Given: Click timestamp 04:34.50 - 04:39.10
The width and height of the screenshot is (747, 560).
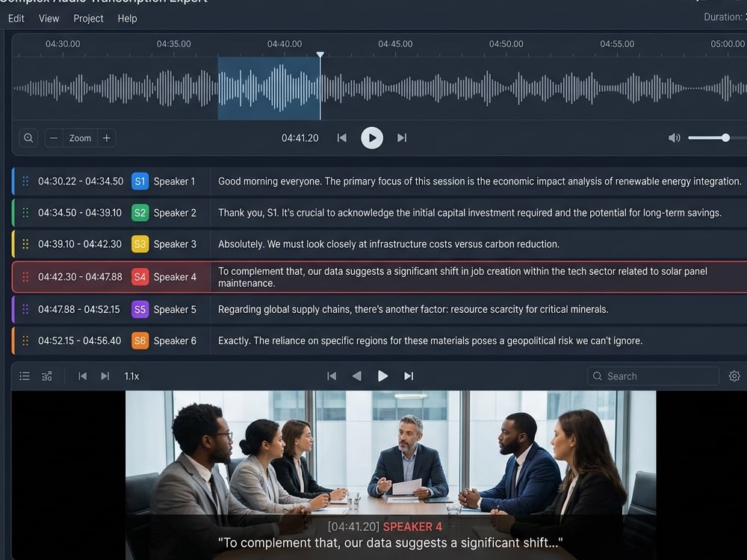Looking at the screenshot, I should pos(80,213).
